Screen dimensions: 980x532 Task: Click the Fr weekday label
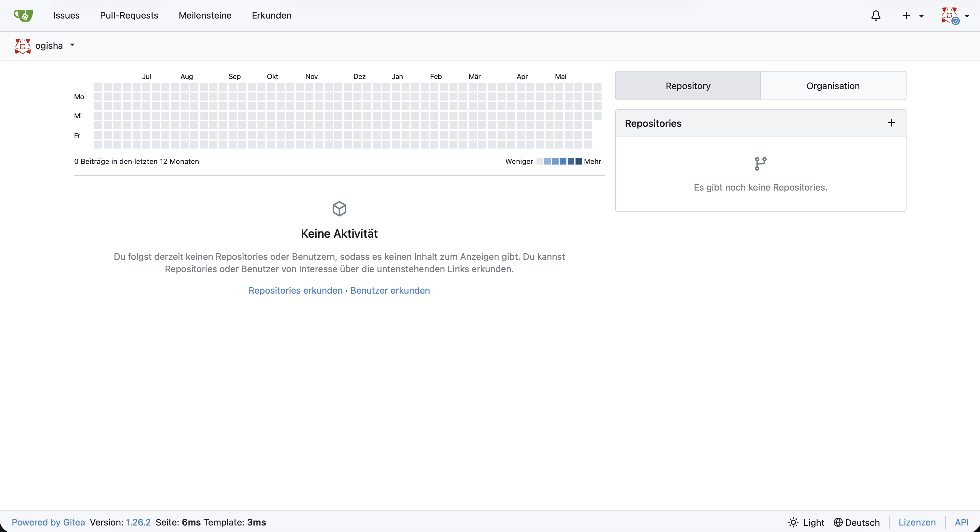pos(77,136)
